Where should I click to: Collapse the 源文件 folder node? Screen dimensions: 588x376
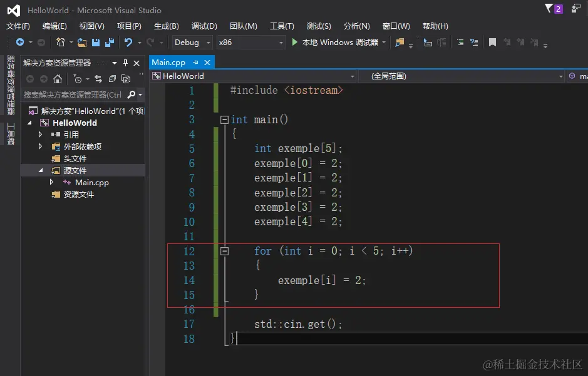pyautogui.click(x=41, y=170)
